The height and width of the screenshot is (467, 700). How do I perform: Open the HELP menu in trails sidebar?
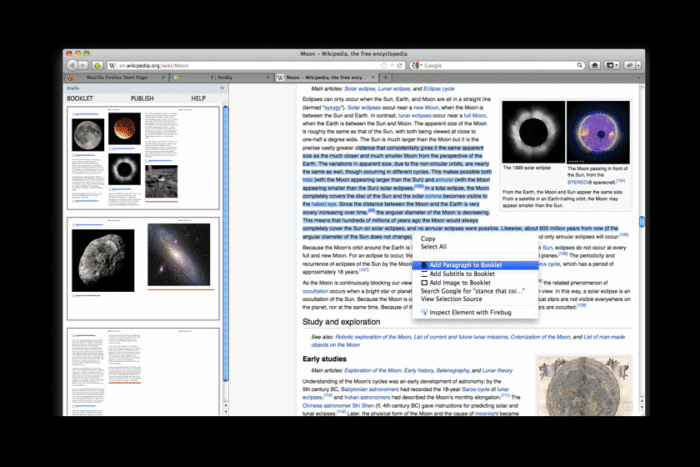(198, 98)
